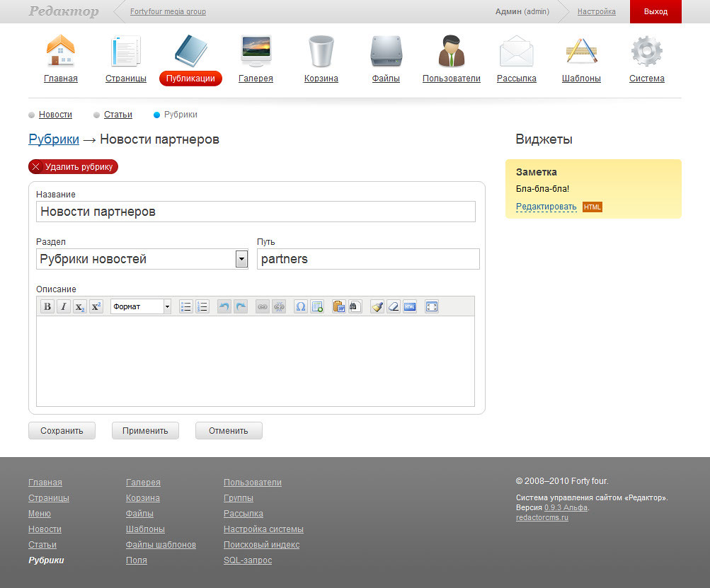Click the Выход logout button
Viewport: 710px width, 588px height.
pos(655,11)
